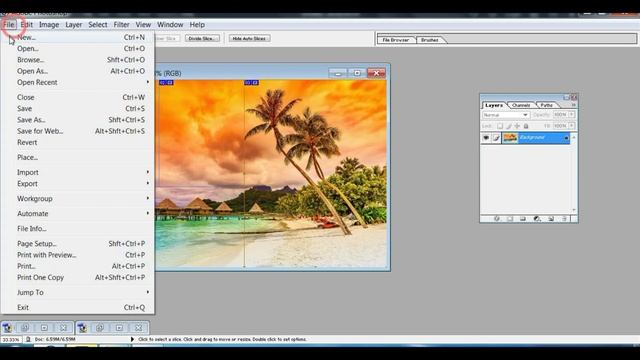Screen dimensions: 640x360
Task: Delete layer using the trash icon
Action: tap(564, 219)
